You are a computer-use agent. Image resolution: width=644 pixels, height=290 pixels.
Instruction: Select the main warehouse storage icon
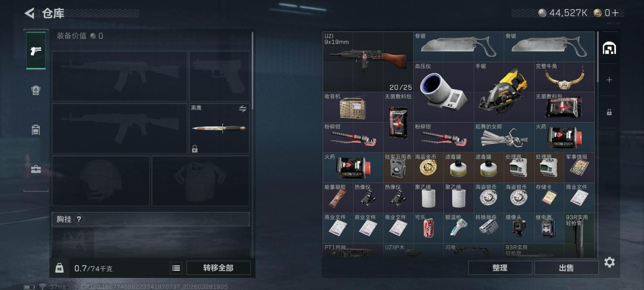(x=609, y=48)
